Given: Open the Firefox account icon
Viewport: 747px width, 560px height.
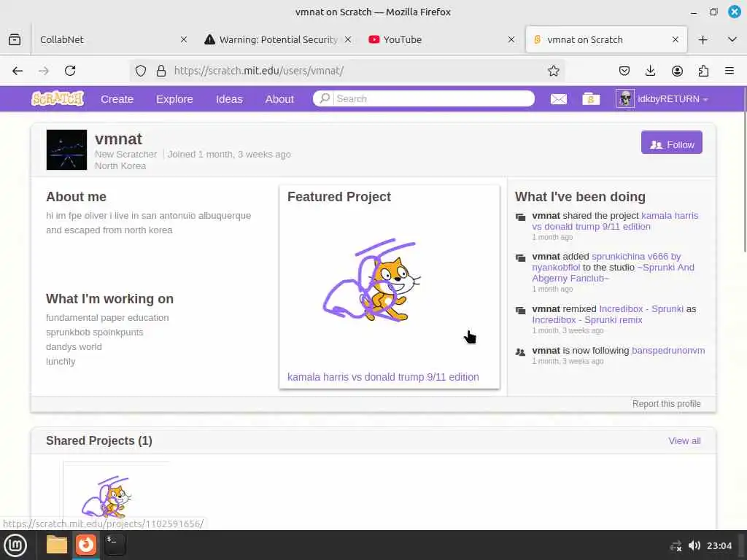Looking at the screenshot, I should tap(677, 71).
